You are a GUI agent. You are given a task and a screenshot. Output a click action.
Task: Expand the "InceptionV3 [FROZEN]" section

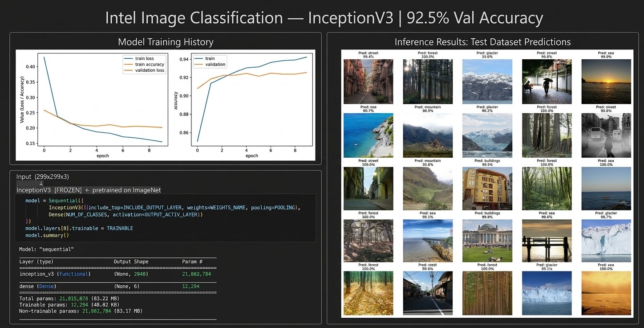50,189
